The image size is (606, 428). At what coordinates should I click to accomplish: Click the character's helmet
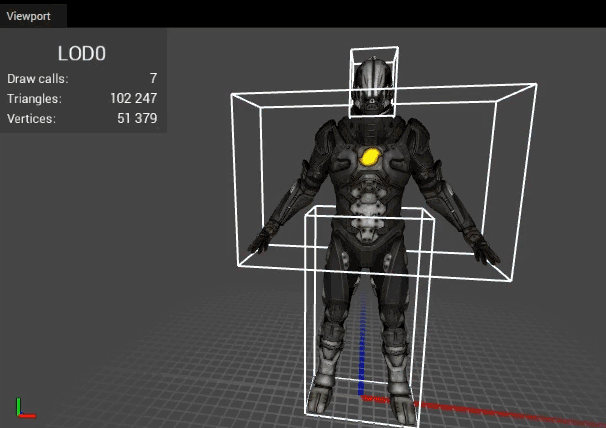[372, 84]
